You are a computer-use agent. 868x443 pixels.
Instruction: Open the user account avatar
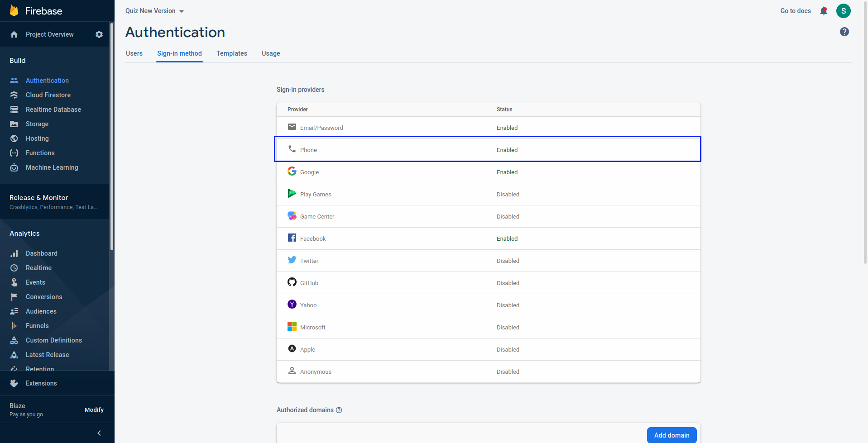tap(844, 11)
